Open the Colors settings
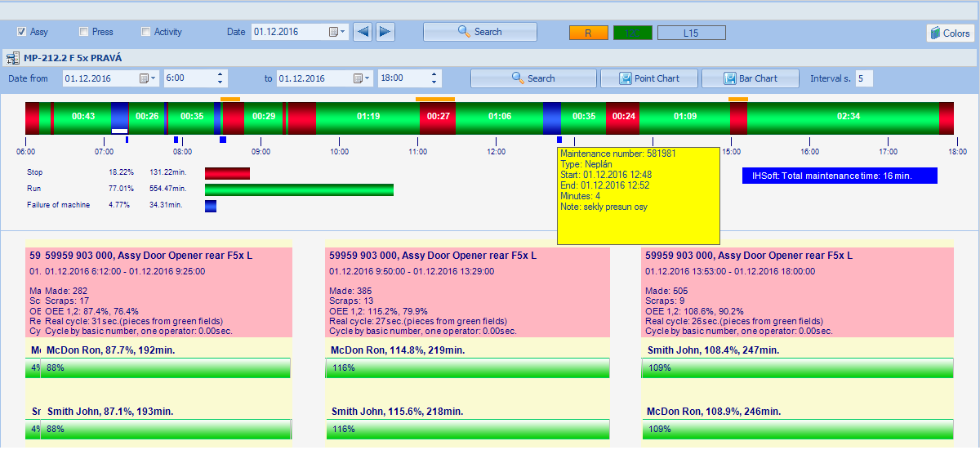This screenshot has height=450, width=980. pos(950,33)
